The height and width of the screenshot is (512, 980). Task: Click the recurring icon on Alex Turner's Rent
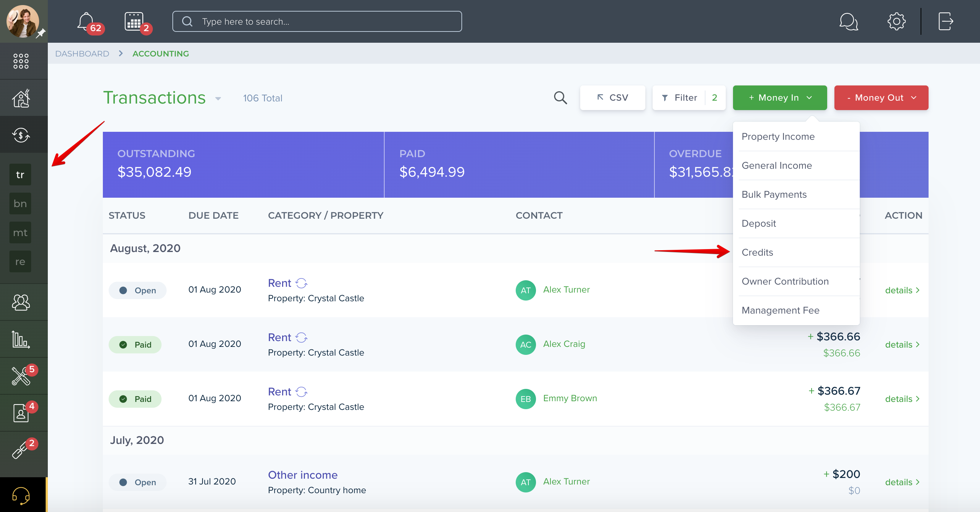click(x=301, y=283)
